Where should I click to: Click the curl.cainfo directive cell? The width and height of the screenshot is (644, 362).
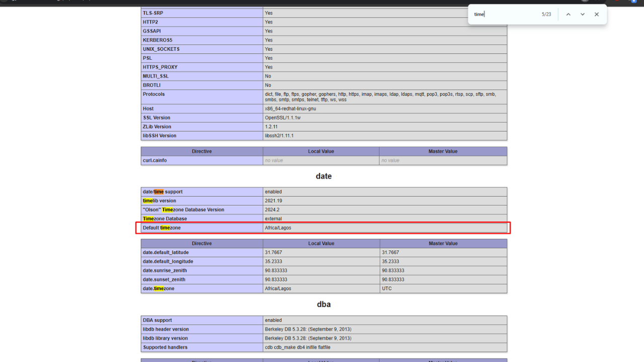[154, 160]
